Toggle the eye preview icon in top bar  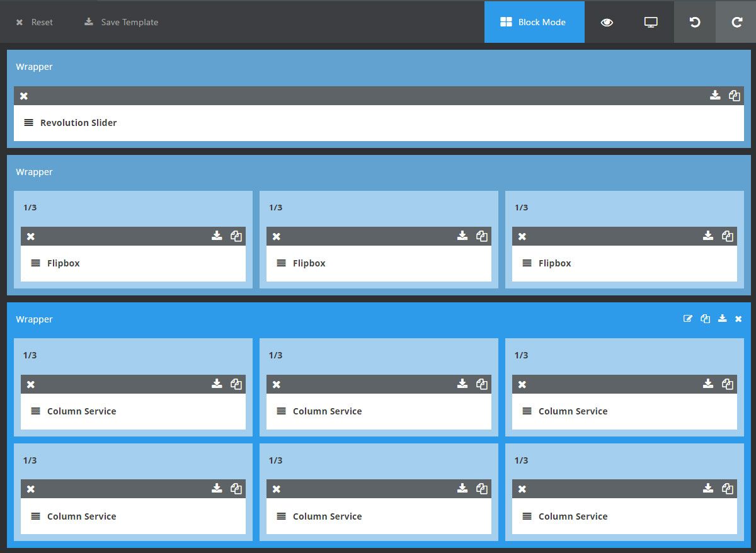click(x=607, y=22)
